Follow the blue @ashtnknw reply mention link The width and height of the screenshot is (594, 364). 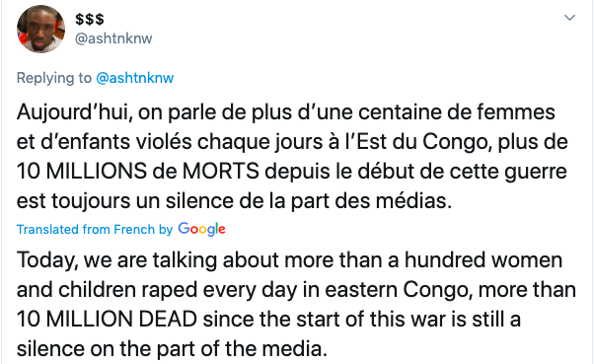(135, 78)
